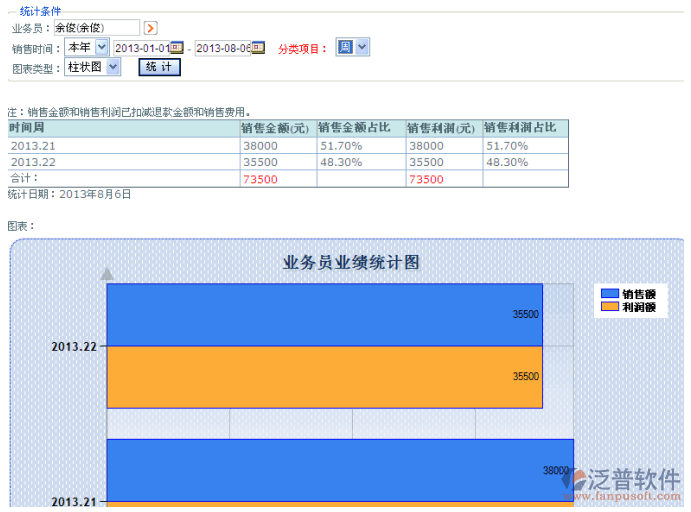Click the 销售金额(元) column header
The width and height of the screenshot is (691, 512).
(276, 128)
